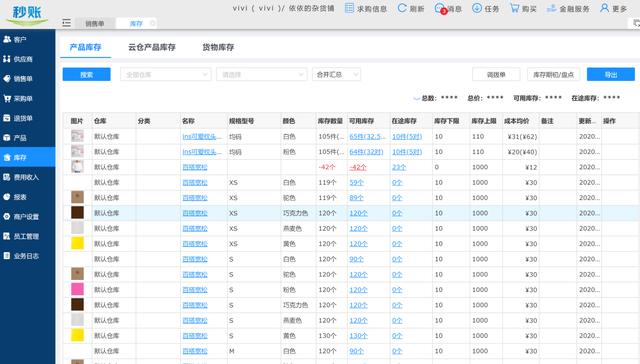Click the pink product color thumbnail
The height and width of the screenshot is (364, 640).
pos(77,289)
